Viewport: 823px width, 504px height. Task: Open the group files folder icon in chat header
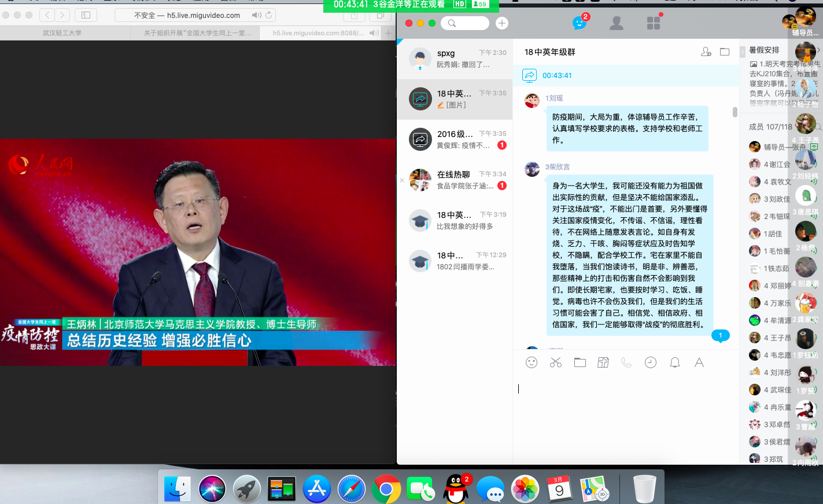(725, 52)
